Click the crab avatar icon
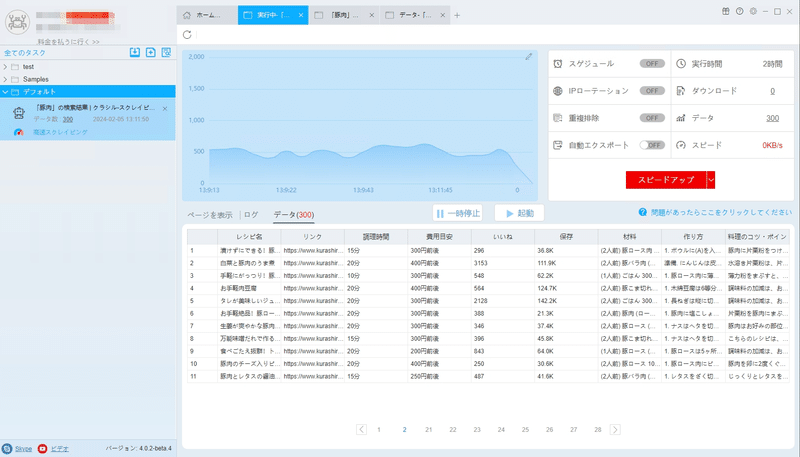Image resolution: width=800 pixels, height=457 pixels. tap(17, 22)
